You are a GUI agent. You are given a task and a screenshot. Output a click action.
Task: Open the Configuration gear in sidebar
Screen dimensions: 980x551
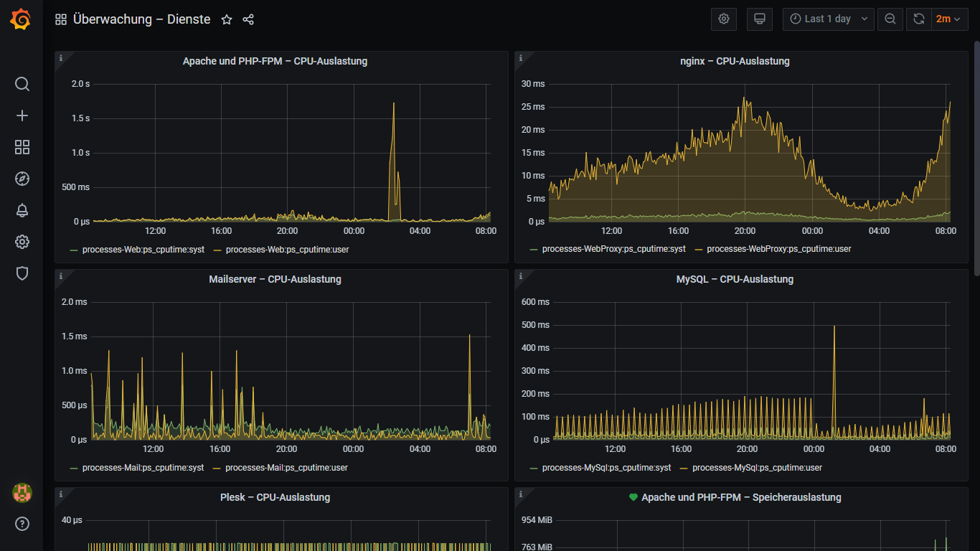coord(22,242)
